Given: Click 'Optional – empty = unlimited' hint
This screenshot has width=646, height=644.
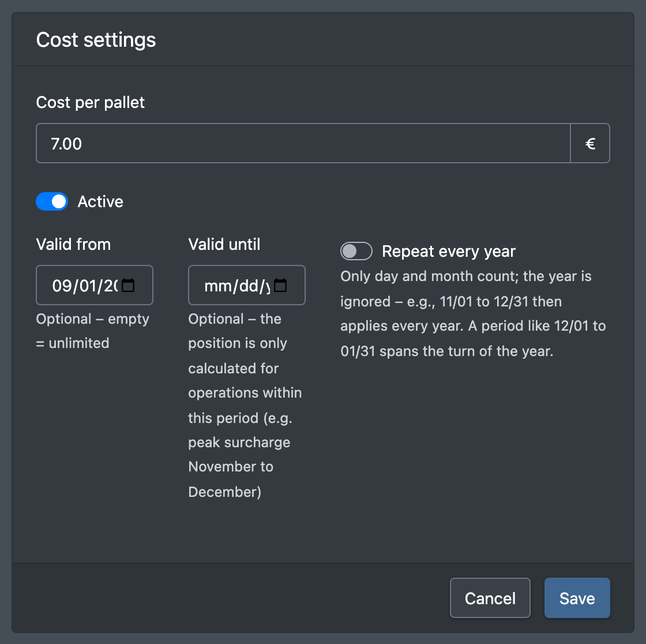Looking at the screenshot, I should [x=93, y=331].
